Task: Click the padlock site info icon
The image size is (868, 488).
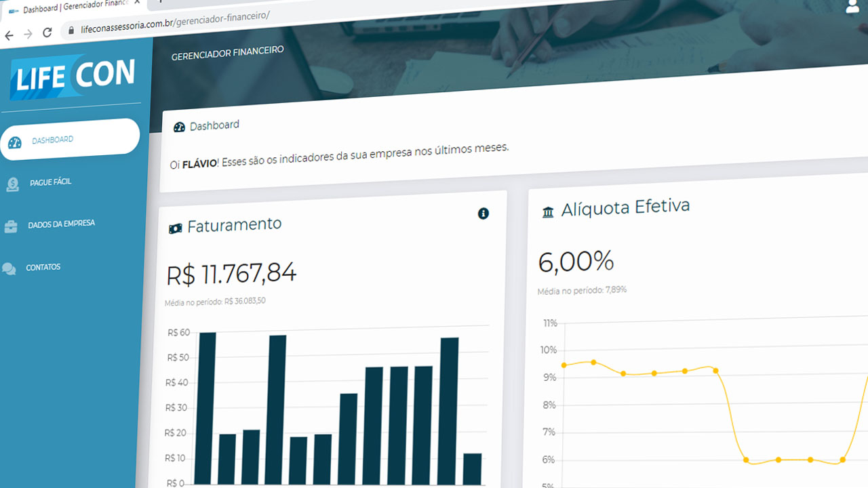Action: [71, 30]
